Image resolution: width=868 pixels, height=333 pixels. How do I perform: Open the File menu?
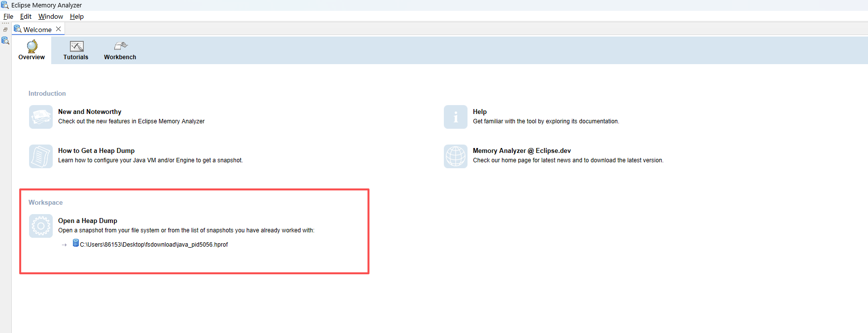pos(8,16)
